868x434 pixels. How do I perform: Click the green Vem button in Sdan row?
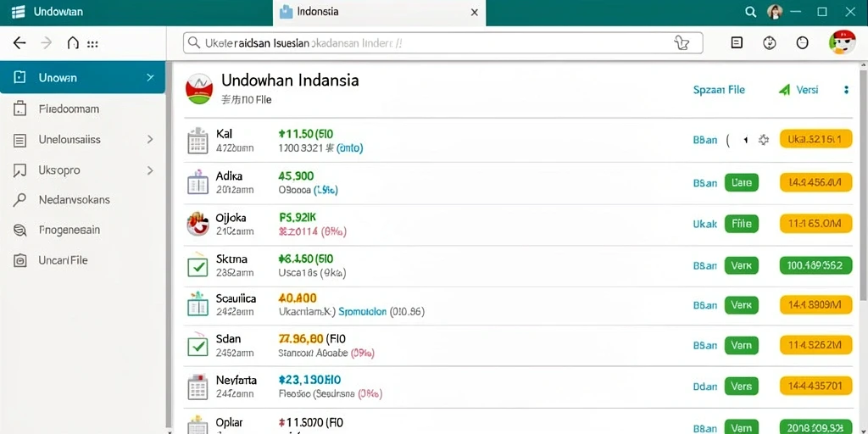tap(742, 346)
